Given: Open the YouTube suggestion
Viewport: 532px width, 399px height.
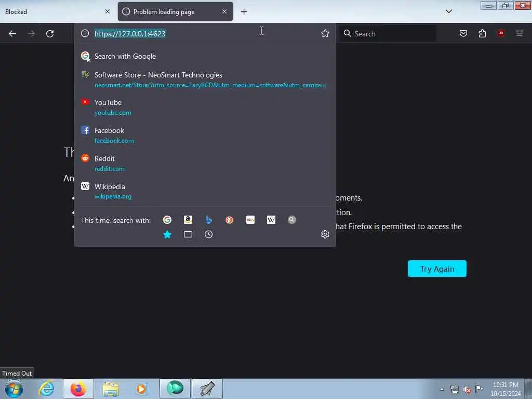Looking at the screenshot, I should pos(205,107).
